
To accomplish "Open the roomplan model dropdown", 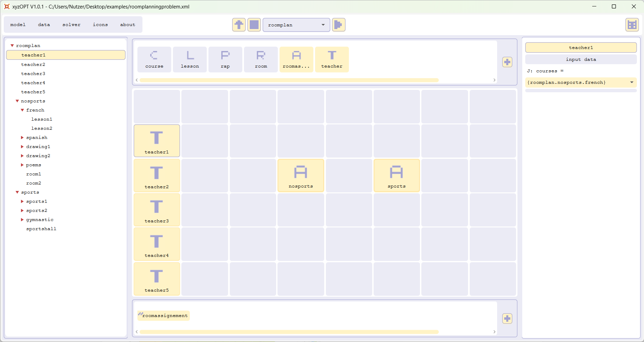I will point(296,25).
